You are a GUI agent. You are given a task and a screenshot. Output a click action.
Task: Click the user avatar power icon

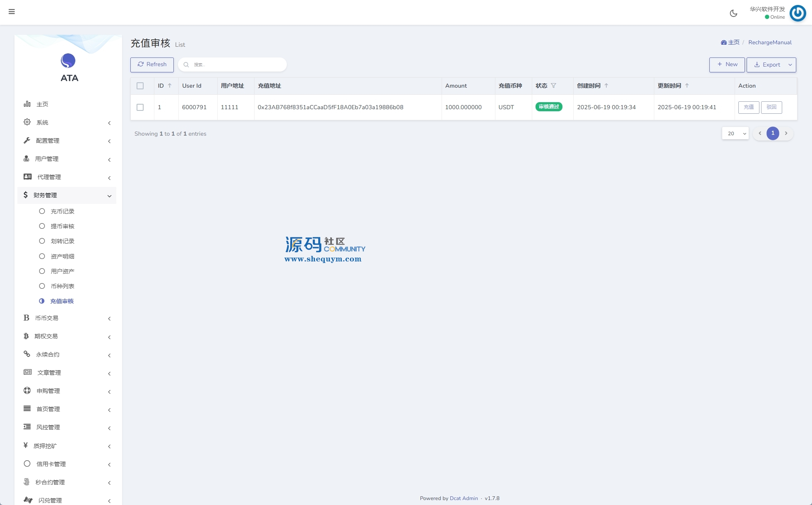click(x=797, y=13)
